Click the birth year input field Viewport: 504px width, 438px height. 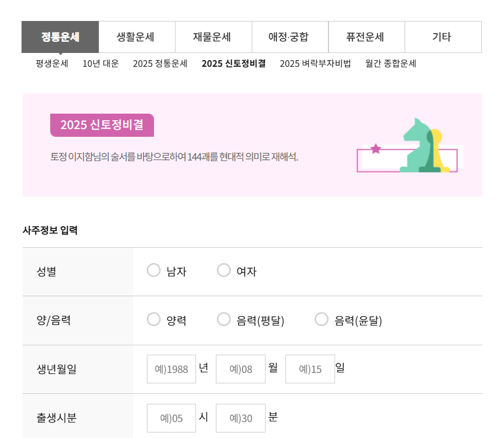(x=171, y=368)
